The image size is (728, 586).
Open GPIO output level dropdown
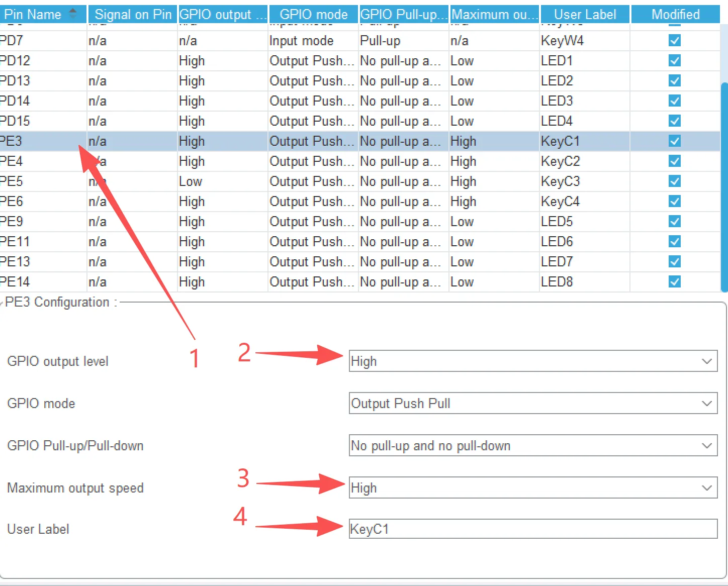(x=533, y=361)
